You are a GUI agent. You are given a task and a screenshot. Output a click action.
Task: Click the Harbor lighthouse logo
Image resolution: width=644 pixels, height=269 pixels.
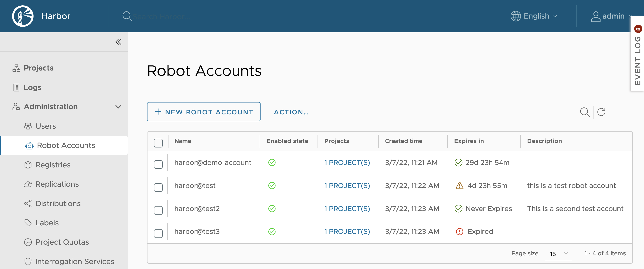click(x=23, y=16)
